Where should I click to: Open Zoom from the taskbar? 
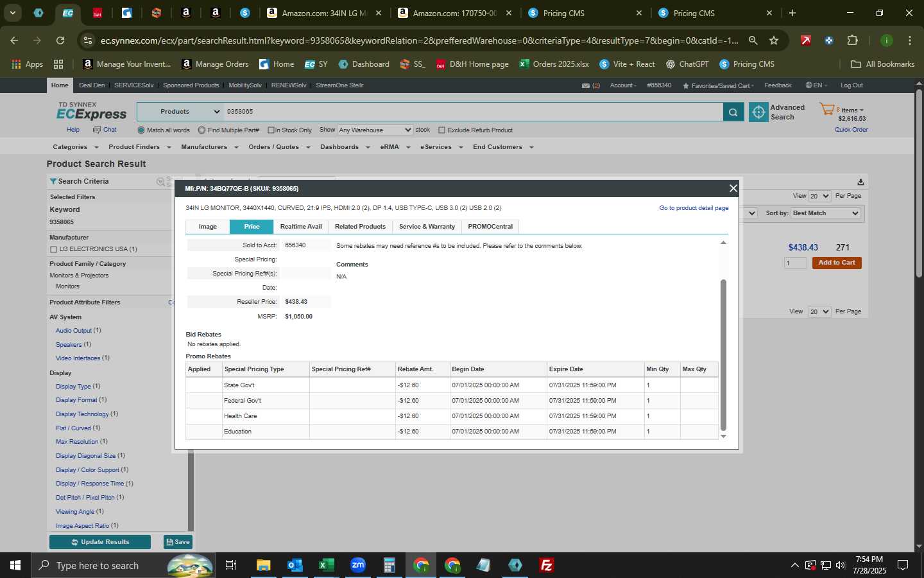(358, 565)
